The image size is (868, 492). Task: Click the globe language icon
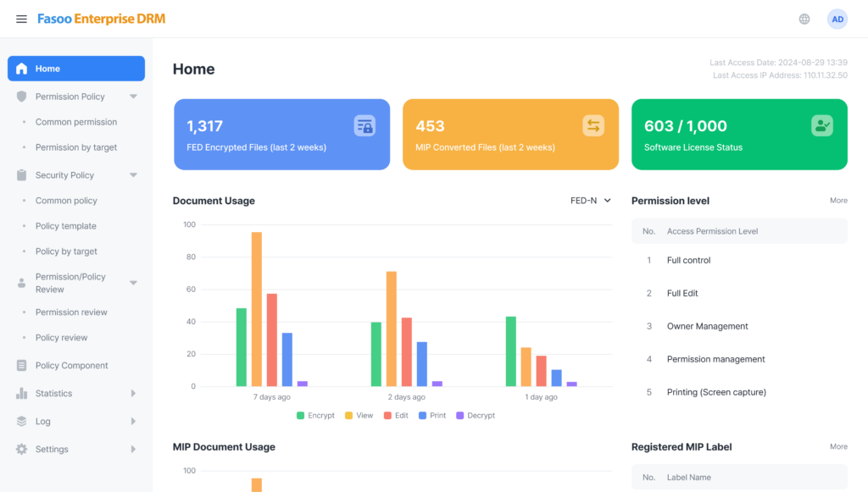pos(804,19)
